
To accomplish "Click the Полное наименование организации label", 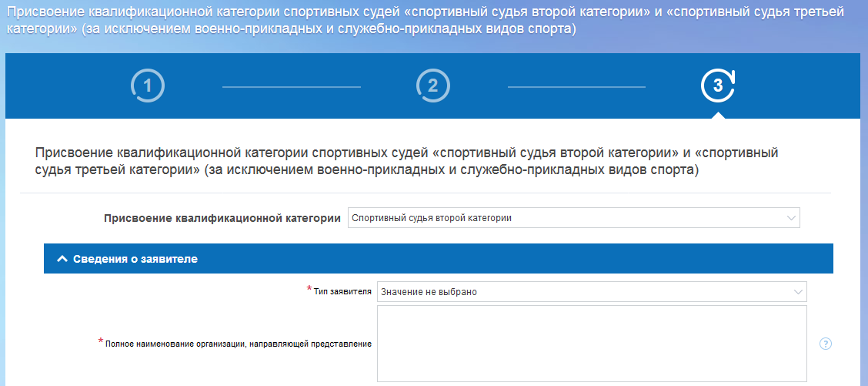I will [239, 344].
